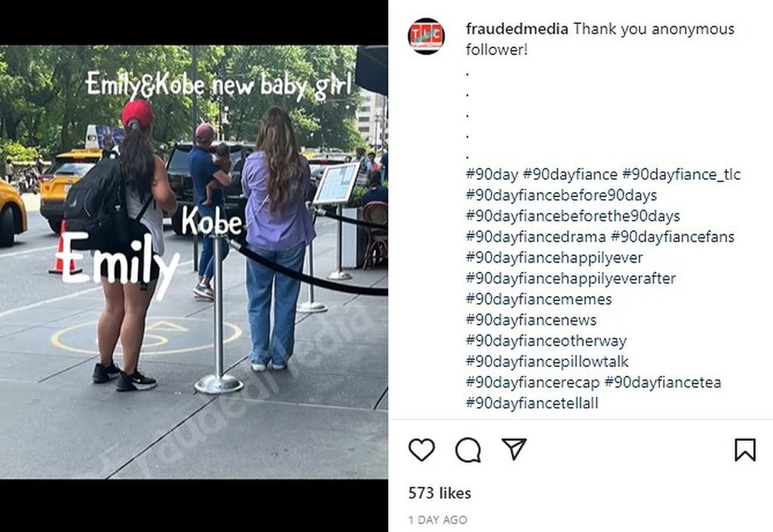Open the #90dayfiancebefore90days hashtag
Screen dimensions: 773x532
[562, 195]
